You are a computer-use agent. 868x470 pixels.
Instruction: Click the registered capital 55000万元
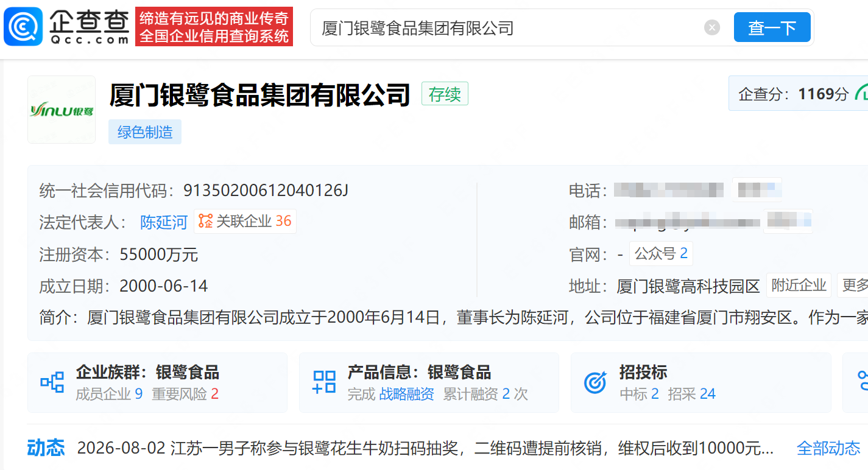159,254
